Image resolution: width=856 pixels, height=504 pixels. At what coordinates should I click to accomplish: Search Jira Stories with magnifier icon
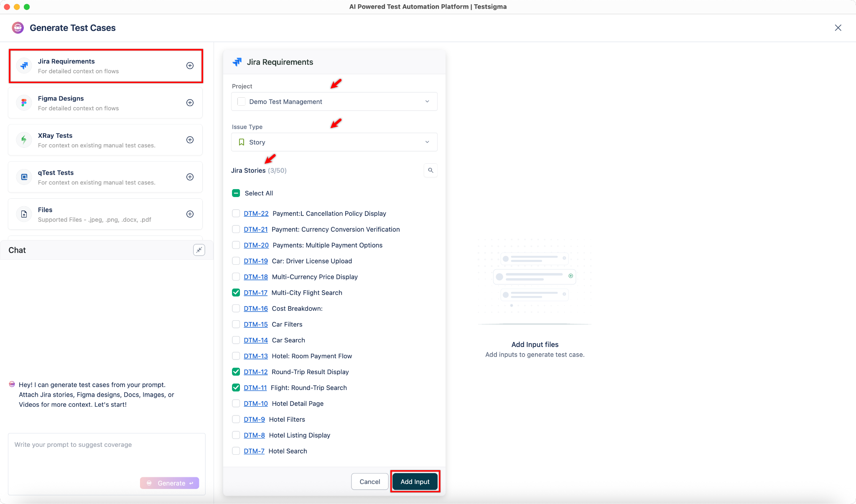point(431,170)
